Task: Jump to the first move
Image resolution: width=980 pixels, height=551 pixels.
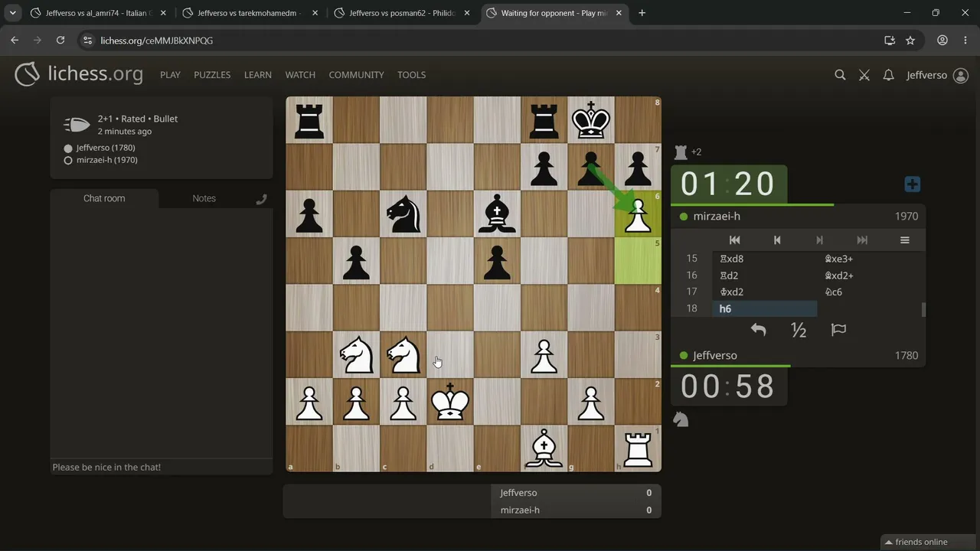Action: [734, 240]
